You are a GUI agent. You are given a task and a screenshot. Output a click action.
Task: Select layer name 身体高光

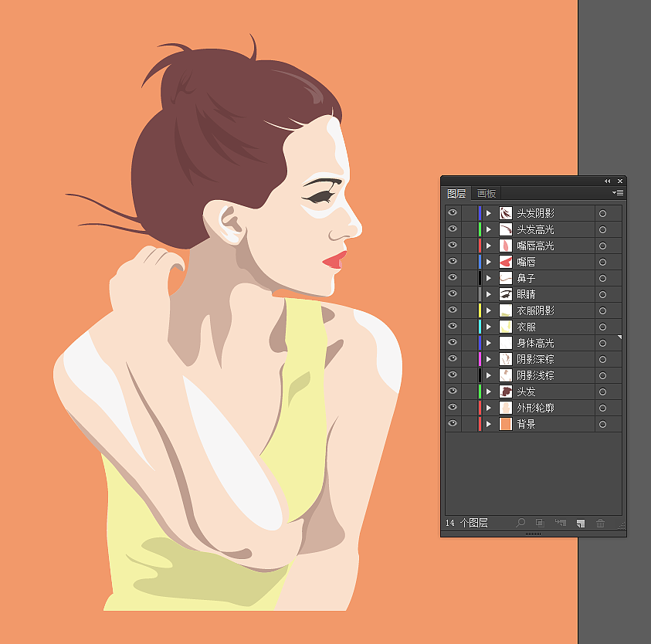pos(535,343)
